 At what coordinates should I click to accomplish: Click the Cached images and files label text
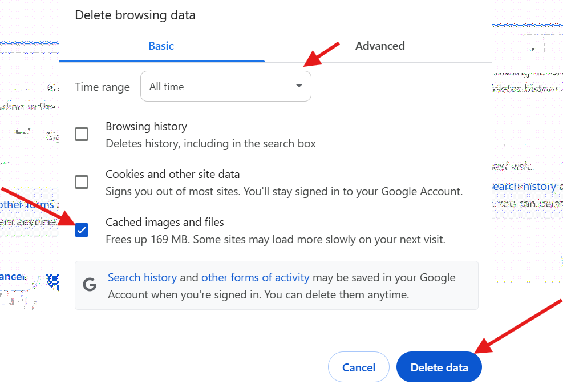(165, 222)
